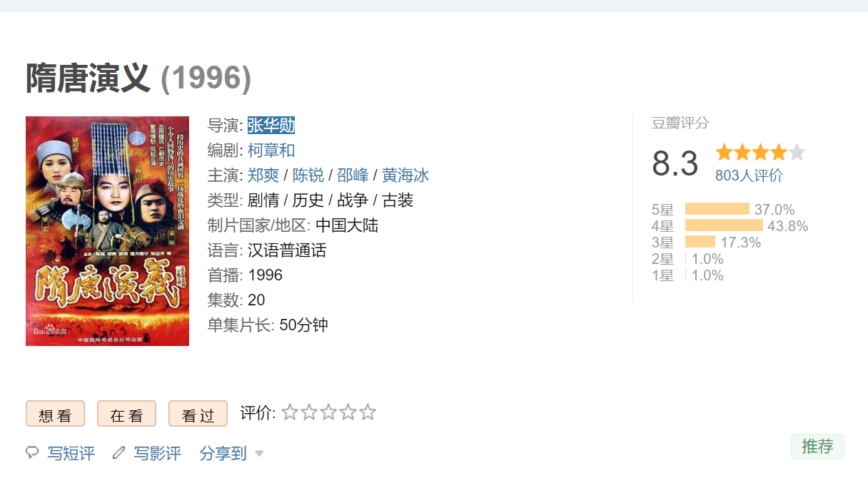Image resolution: width=868 pixels, height=483 pixels.
Task: Click the 37.0% percentage
Action: point(774,210)
